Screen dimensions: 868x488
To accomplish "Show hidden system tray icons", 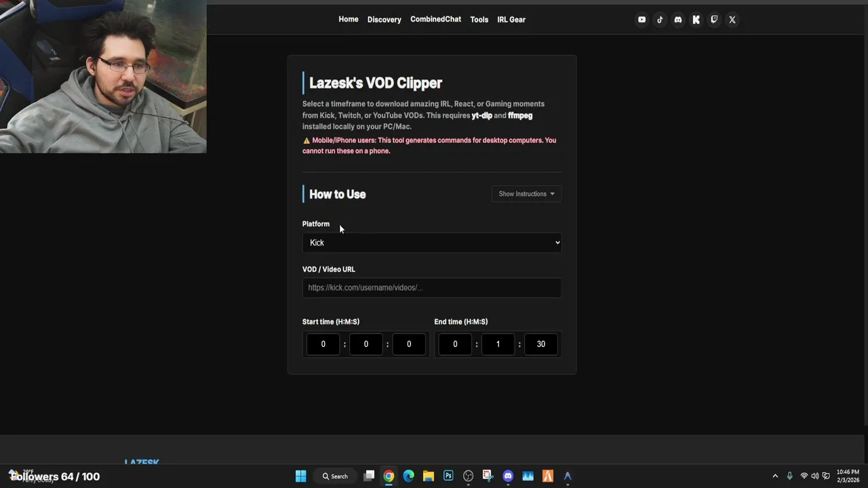I will coord(775,476).
